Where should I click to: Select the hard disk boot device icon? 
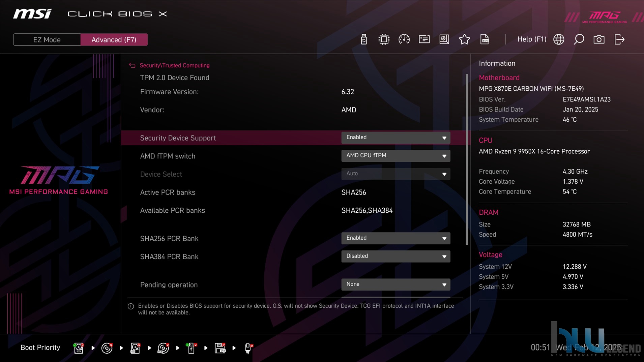click(79, 348)
